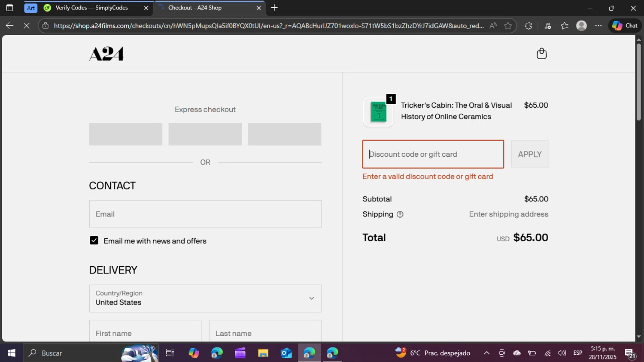This screenshot has height=362, width=644.
Task: Click the first express checkout placeholder button
Action: [x=126, y=134]
